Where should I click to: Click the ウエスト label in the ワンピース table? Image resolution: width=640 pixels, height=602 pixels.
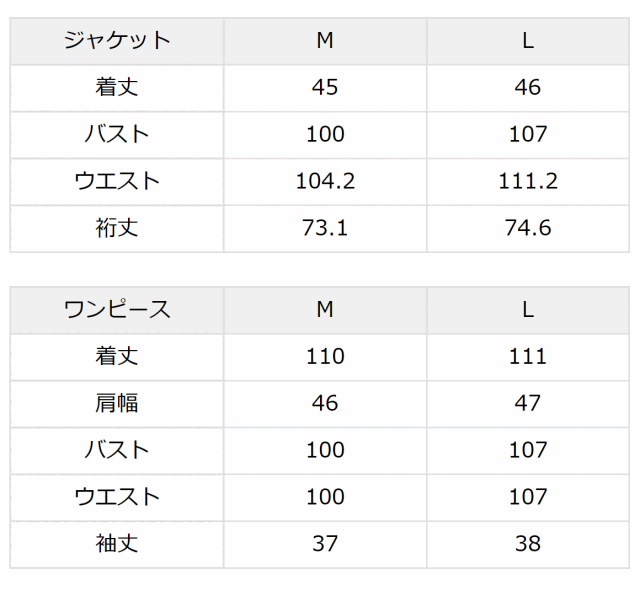[x=117, y=497]
